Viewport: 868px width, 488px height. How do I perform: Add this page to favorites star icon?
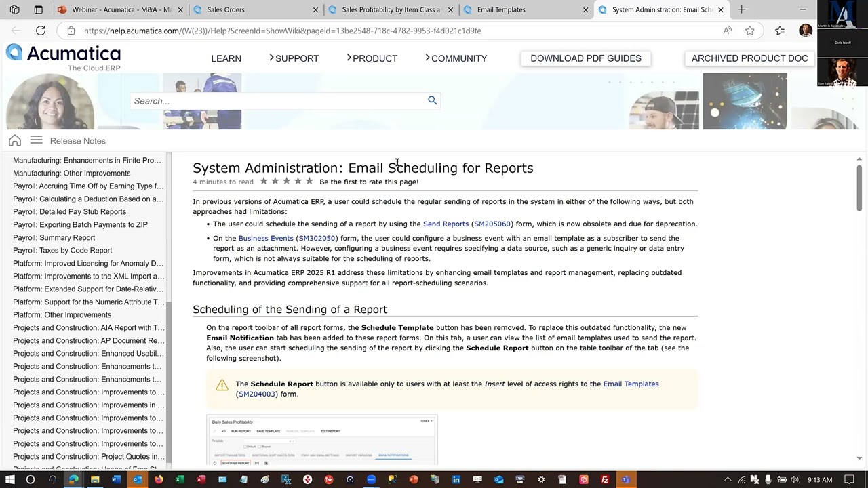(x=750, y=30)
